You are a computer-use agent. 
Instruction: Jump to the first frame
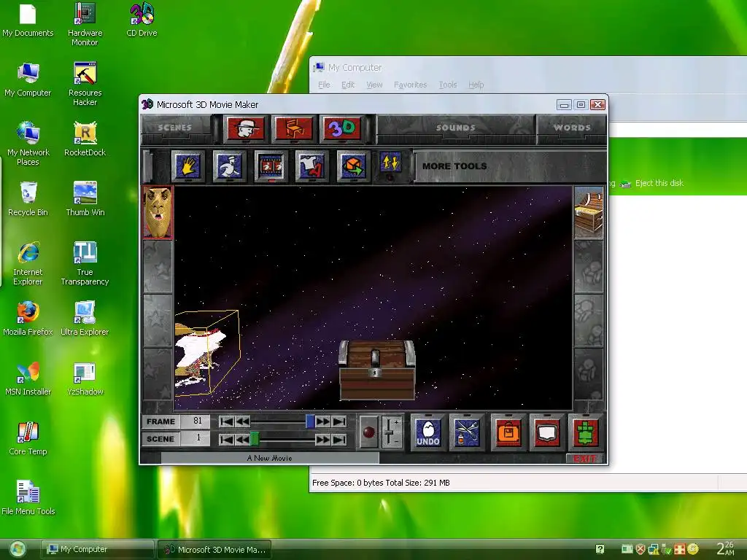point(227,421)
